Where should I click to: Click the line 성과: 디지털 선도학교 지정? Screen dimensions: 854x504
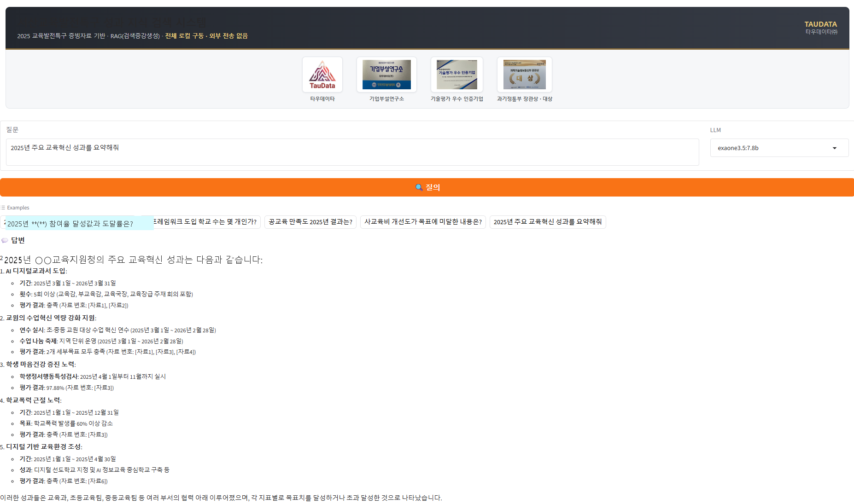(x=94, y=470)
